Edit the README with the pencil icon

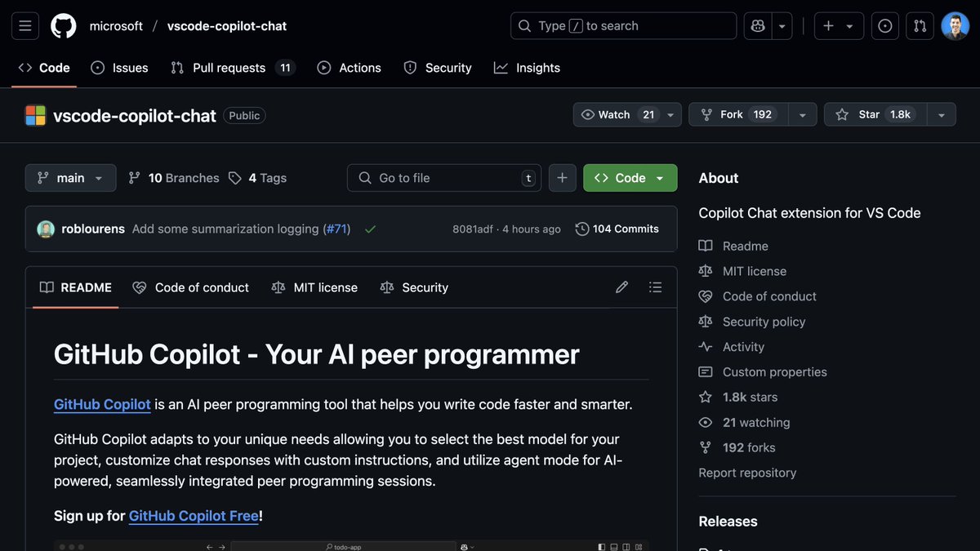pyautogui.click(x=621, y=287)
